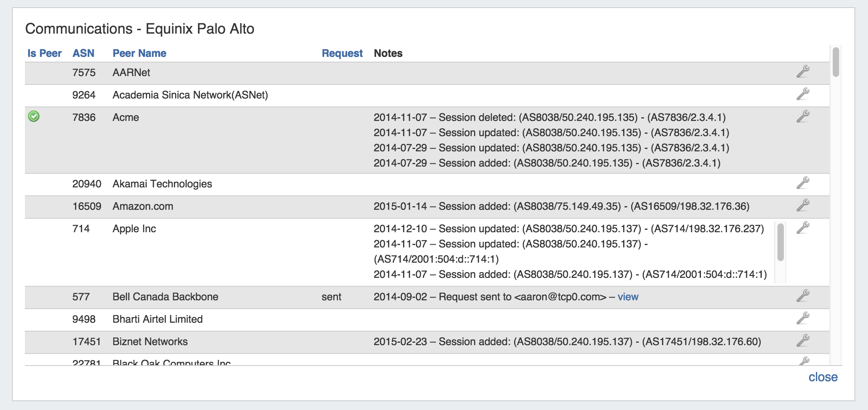
Task: Click wrench icon for Amazon.com
Action: 803,206
